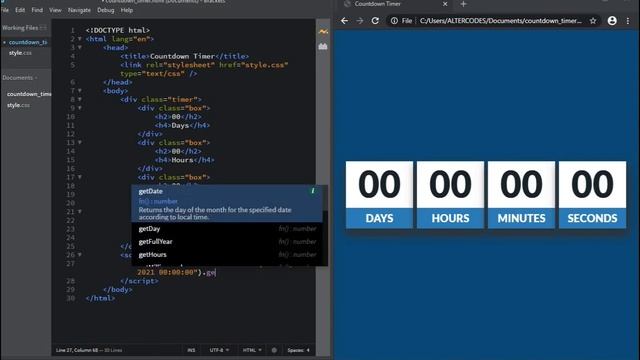Viewport: 640px width, 360px height.
Task: Open UTF-8 encoding dropdown
Action: (x=219, y=350)
